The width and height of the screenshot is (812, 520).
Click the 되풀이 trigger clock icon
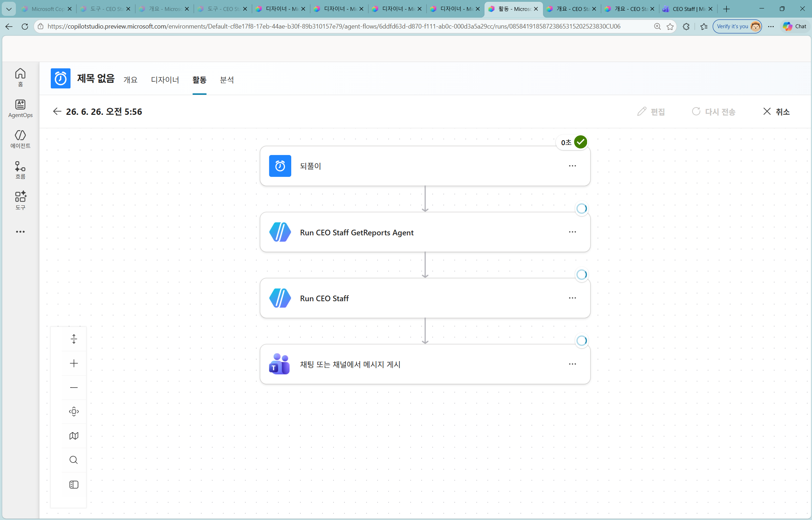click(x=280, y=166)
